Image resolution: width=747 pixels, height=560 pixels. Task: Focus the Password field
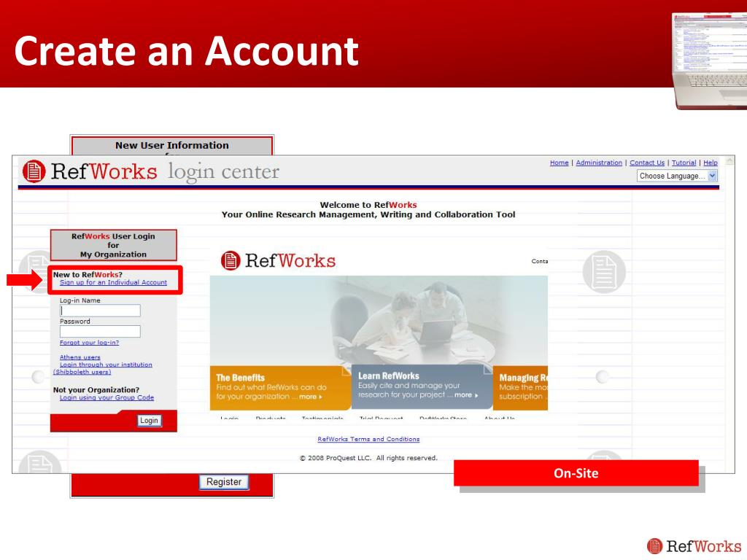(x=100, y=332)
